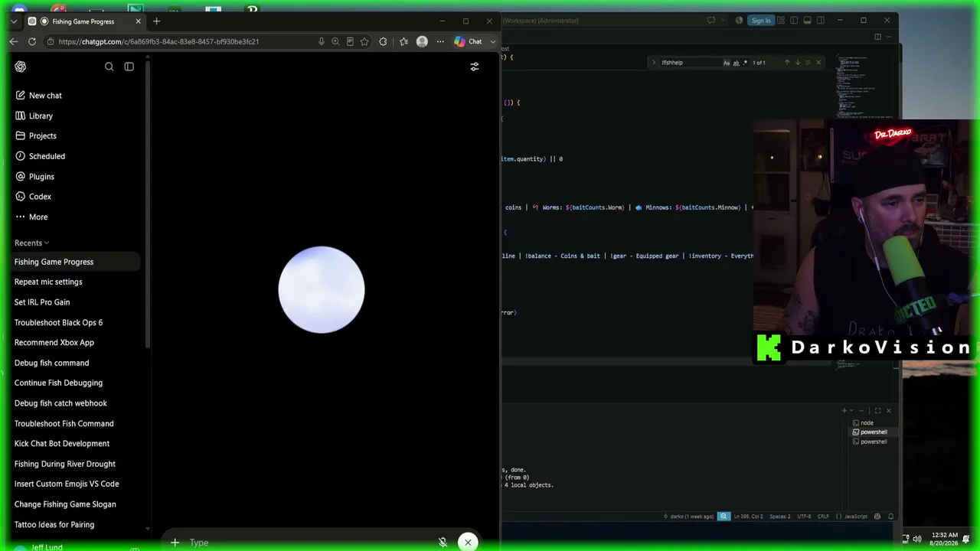980x551 pixels.
Task: Reload the ChatGPT page
Action: (x=32, y=41)
